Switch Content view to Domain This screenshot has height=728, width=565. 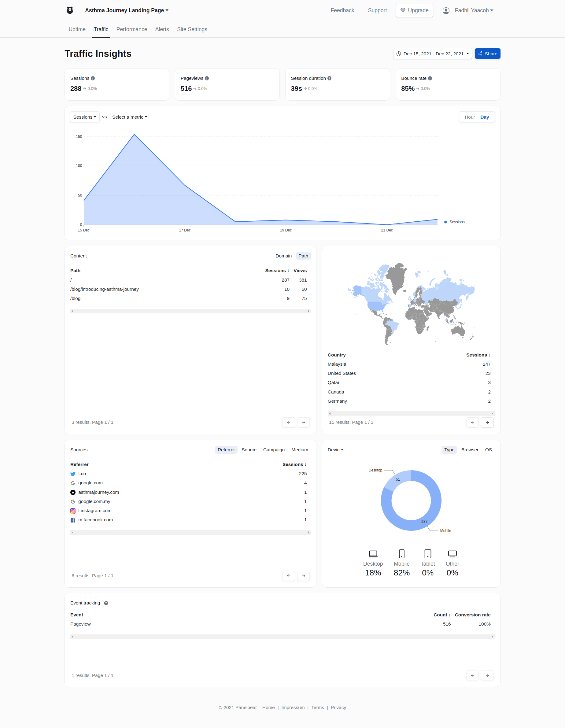coord(284,256)
